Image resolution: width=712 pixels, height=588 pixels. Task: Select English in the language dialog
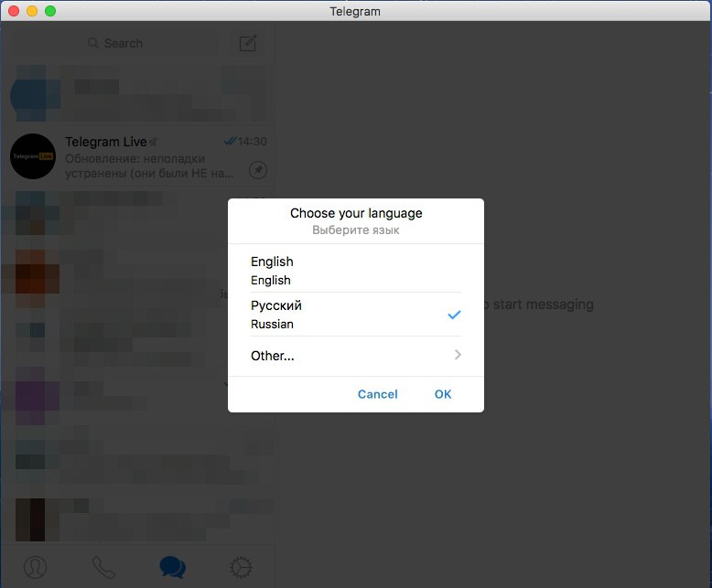(x=356, y=271)
